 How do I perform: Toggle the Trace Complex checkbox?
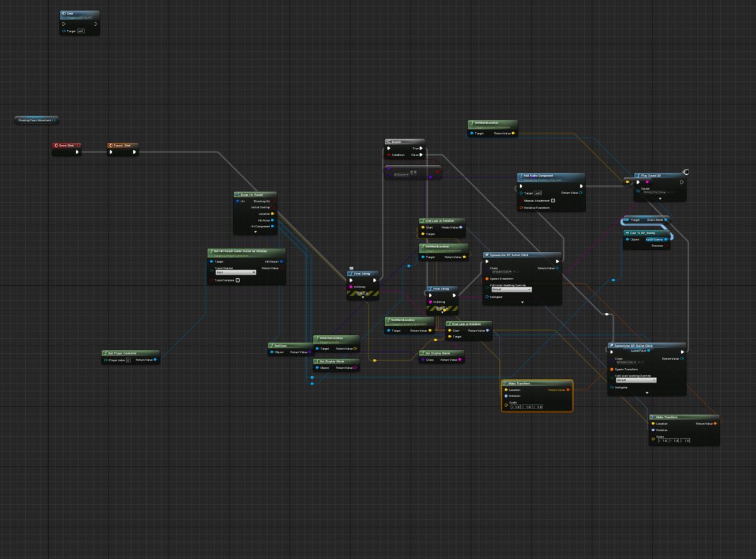238,280
